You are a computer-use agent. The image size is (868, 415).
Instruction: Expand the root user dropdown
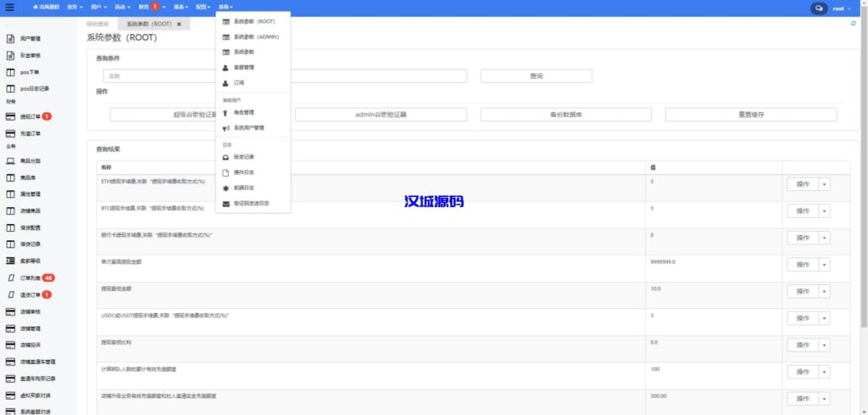tap(841, 8)
